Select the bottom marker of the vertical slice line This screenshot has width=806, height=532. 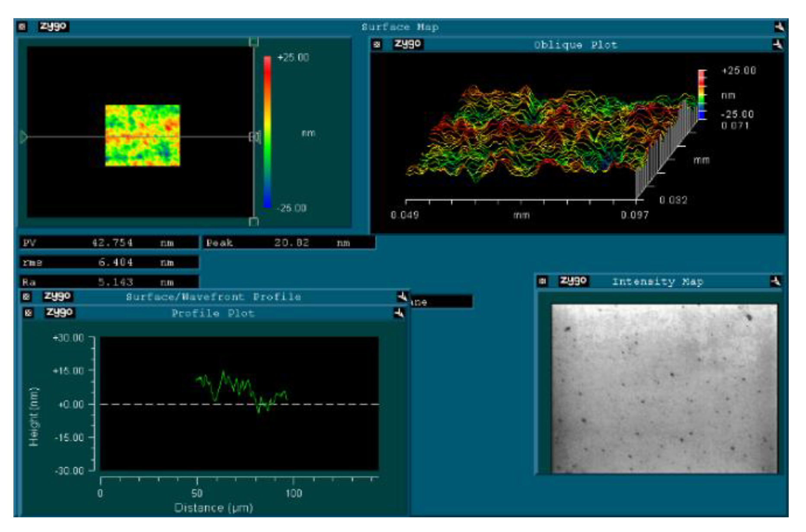click(x=254, y=221)
